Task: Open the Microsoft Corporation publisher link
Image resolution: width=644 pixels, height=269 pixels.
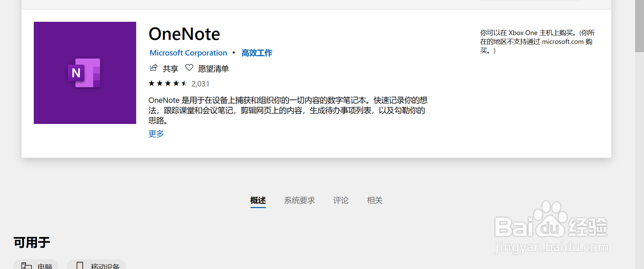Action: pyautogui.click(x=188, y=53)
